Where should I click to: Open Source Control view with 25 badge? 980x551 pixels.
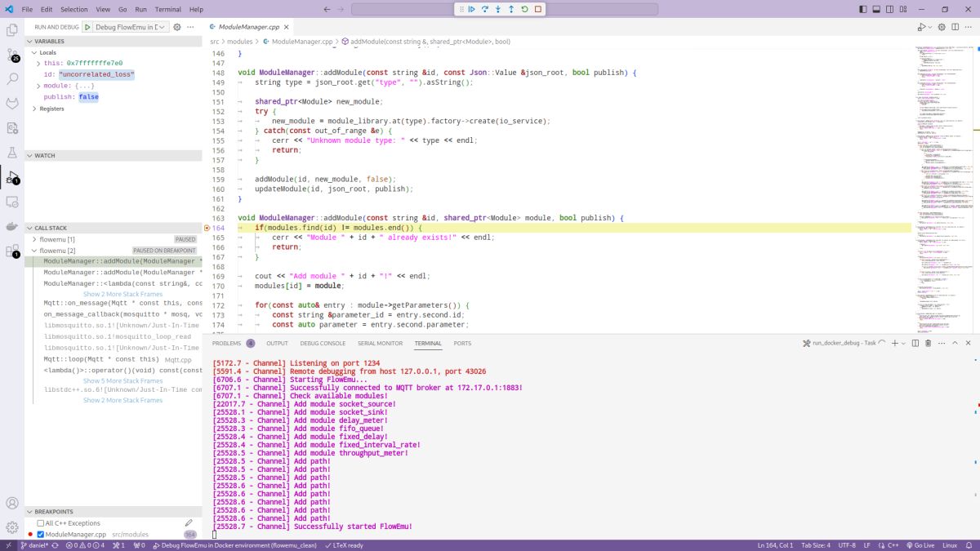tap(12, 55)
